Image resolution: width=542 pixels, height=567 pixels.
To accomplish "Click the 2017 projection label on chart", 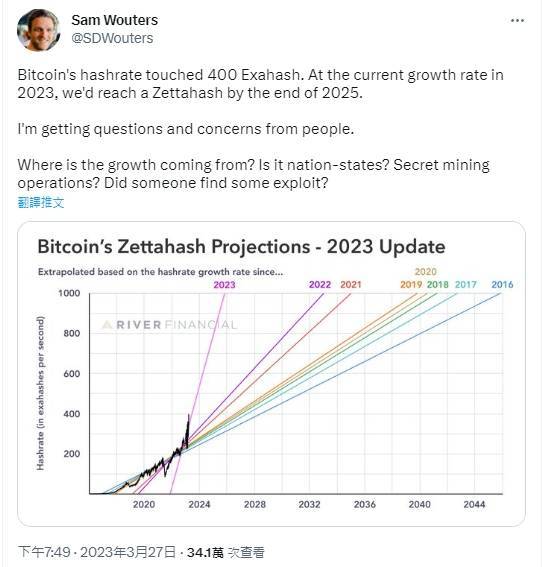I will 466,285.
